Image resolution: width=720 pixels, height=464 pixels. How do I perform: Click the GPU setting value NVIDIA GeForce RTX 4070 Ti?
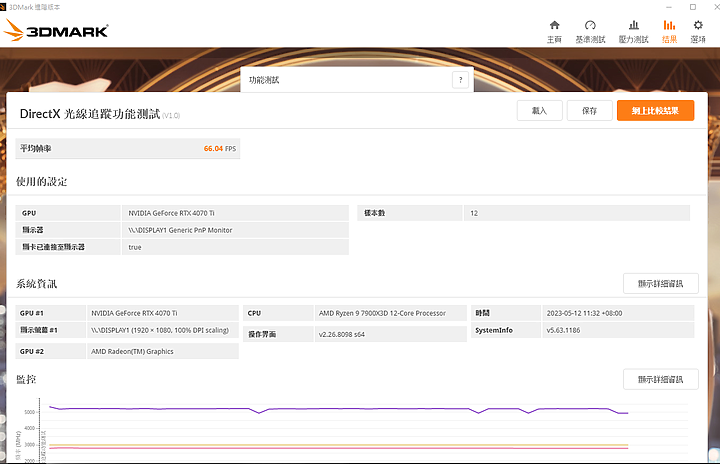coord(235,213)
